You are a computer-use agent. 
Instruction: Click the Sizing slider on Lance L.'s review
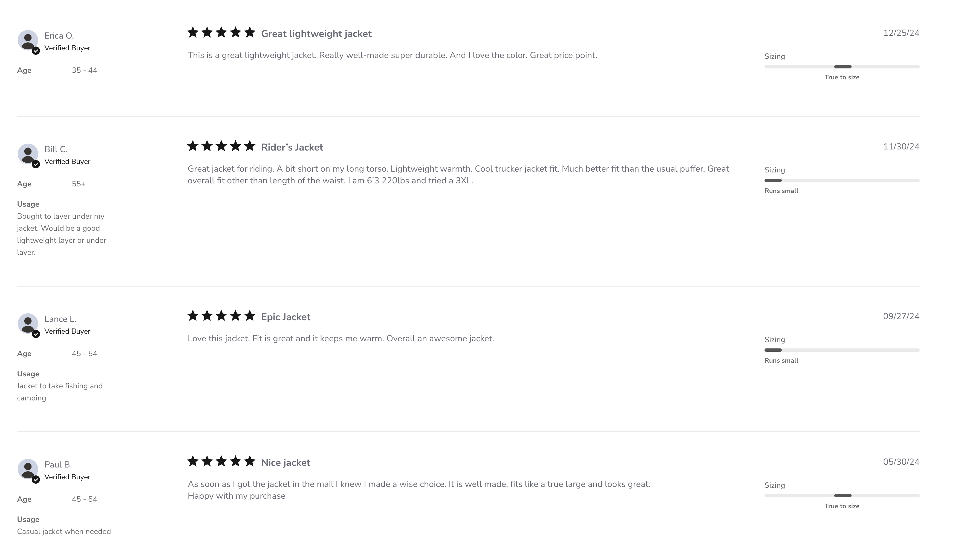pos(841,350)
